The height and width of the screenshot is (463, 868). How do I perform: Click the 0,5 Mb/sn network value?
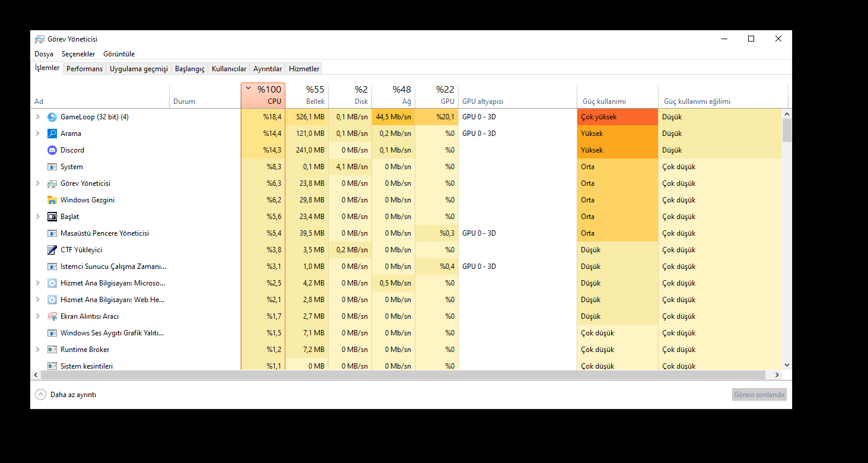coord(393,283)
